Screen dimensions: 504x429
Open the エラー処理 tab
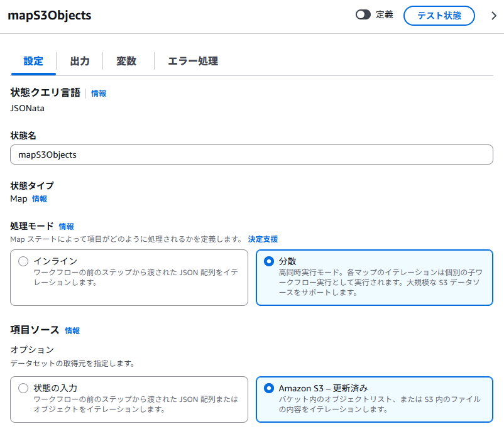coord(192,61)
